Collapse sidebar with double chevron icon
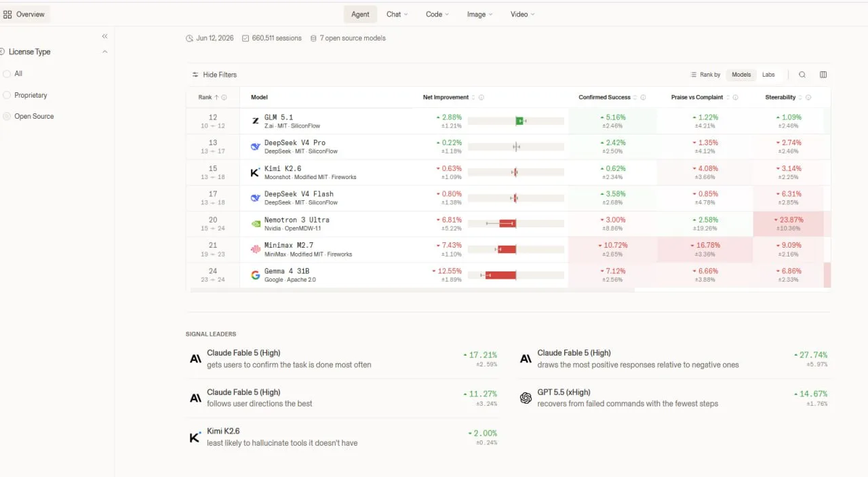Viewport: 868px width, 477px height. (104, 36)
